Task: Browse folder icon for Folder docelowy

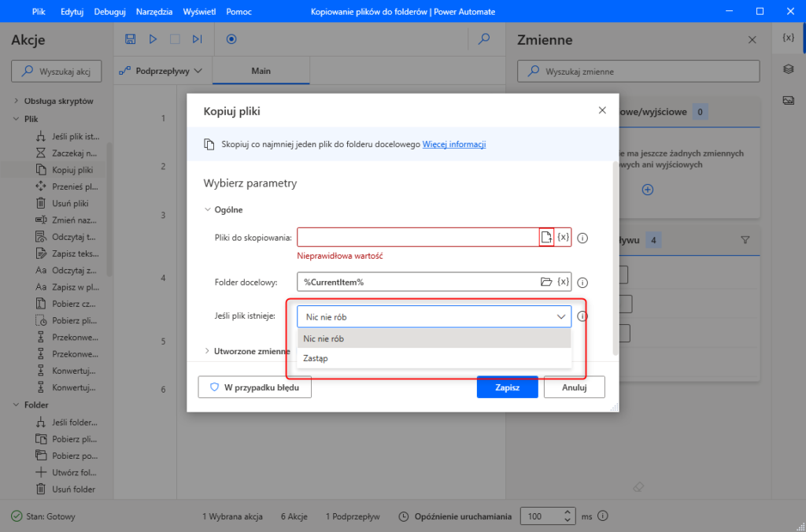Action: 546,282
